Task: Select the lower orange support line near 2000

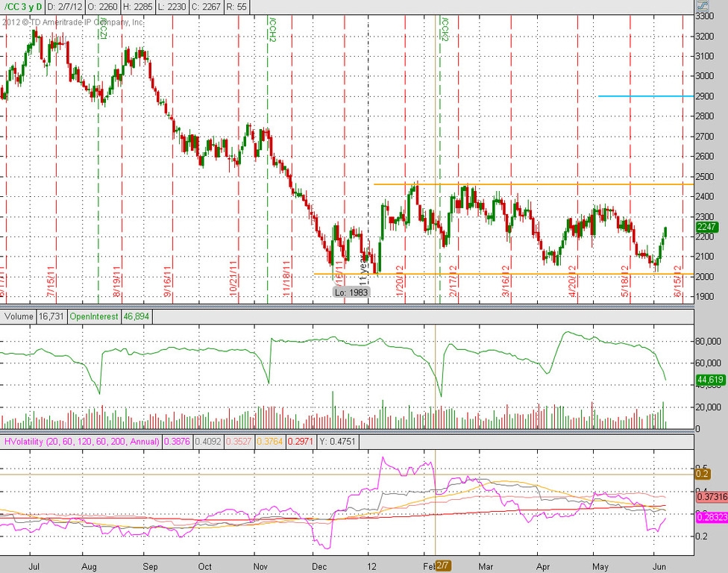Action: tap(503, 274)
